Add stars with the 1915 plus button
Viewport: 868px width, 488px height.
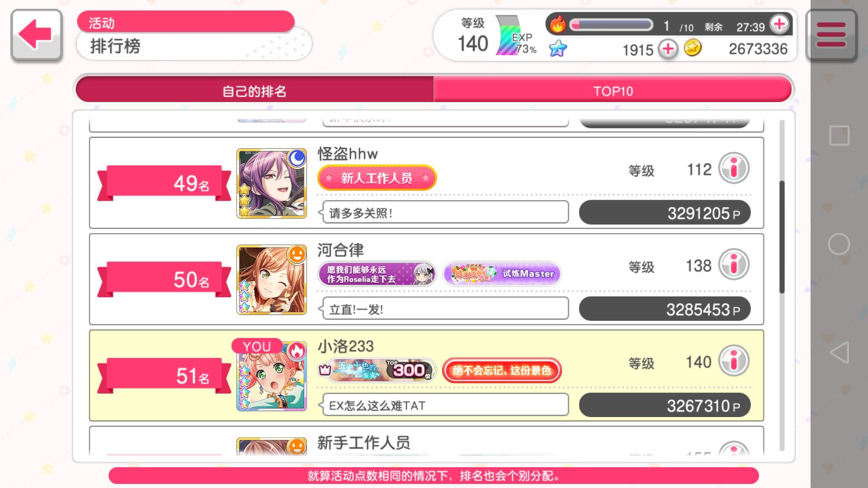pos(668,49)
